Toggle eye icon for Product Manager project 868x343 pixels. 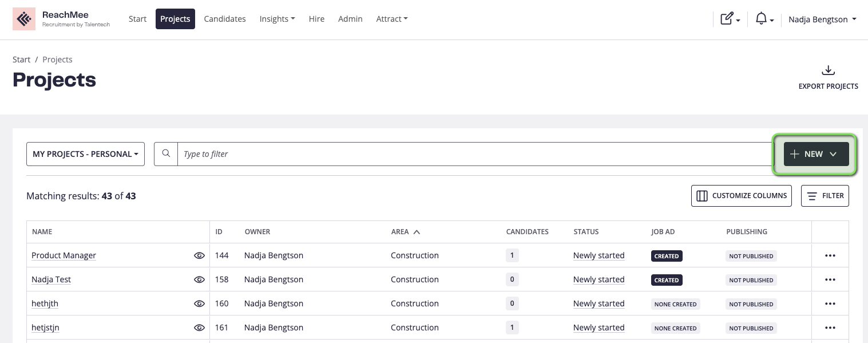pos(199,256)
